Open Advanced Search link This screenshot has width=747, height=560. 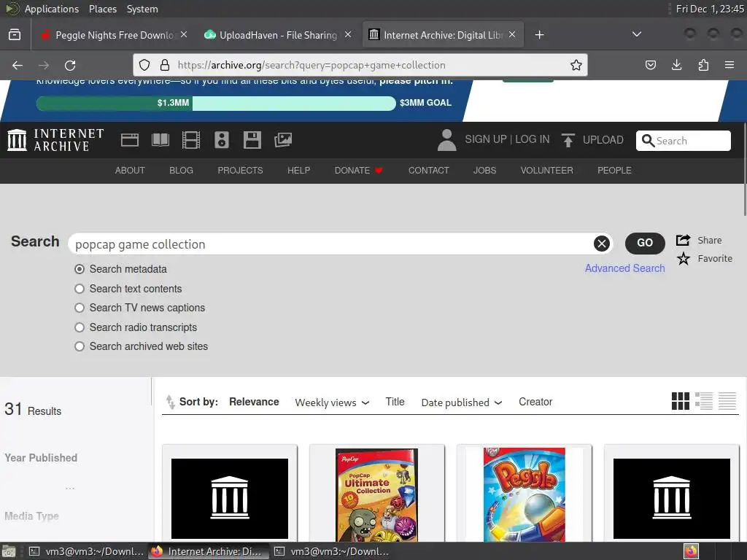coord(624,268)
